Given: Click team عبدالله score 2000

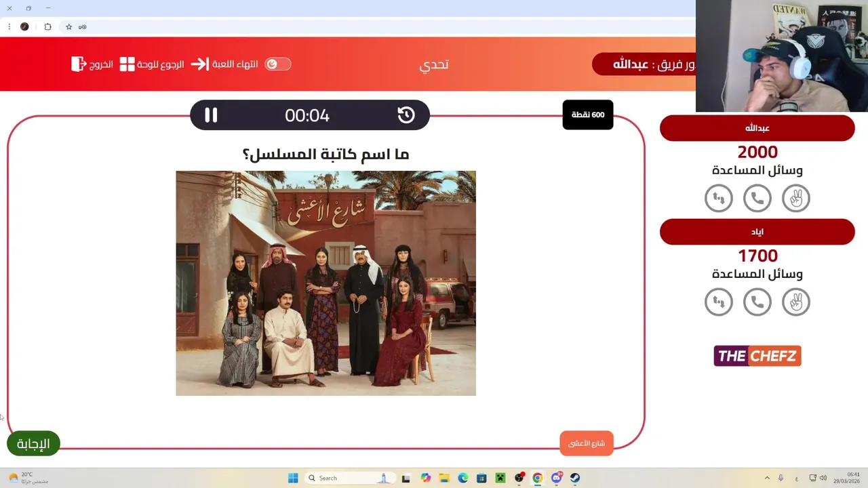Looking at the screenshot, I should tap(757, 152).
